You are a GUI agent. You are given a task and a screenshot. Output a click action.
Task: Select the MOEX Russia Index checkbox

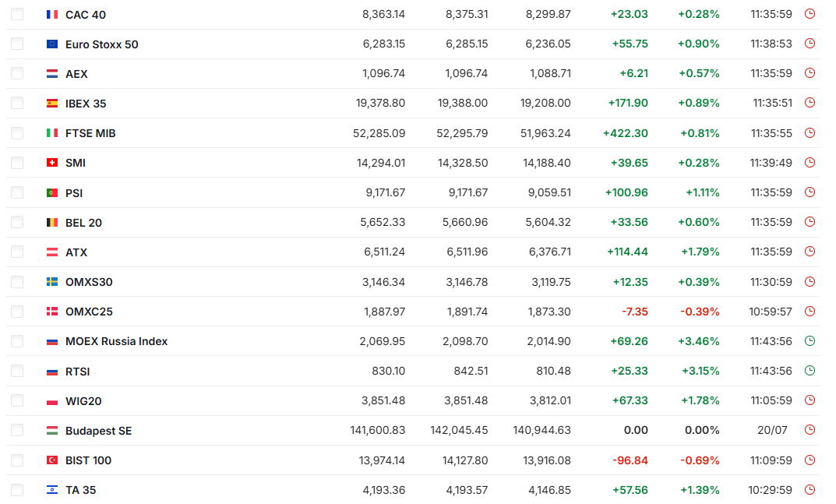click(17, 340)
